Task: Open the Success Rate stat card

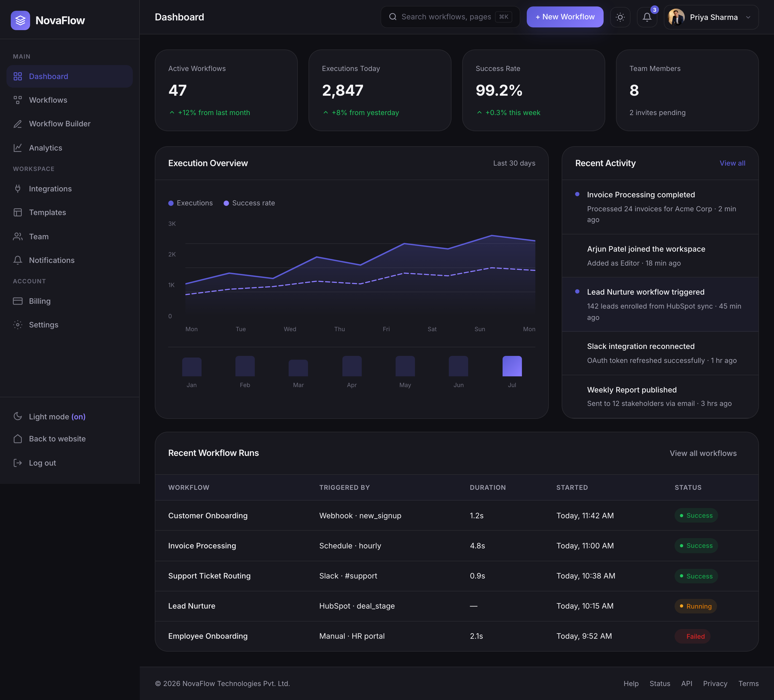Action: (x=533, y=90)
